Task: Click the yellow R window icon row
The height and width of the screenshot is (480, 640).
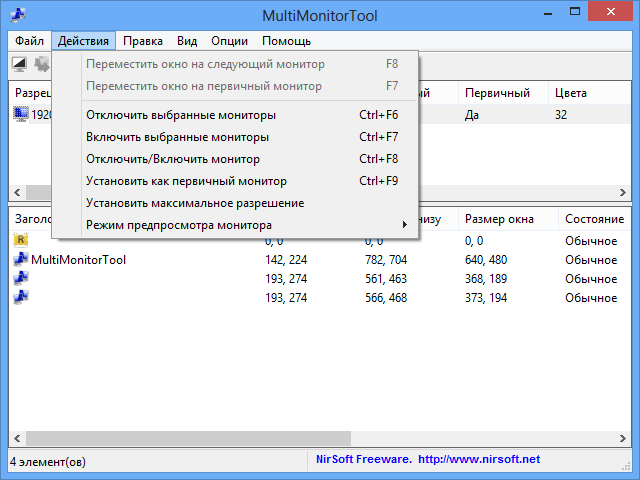Action: click(20, 240)
